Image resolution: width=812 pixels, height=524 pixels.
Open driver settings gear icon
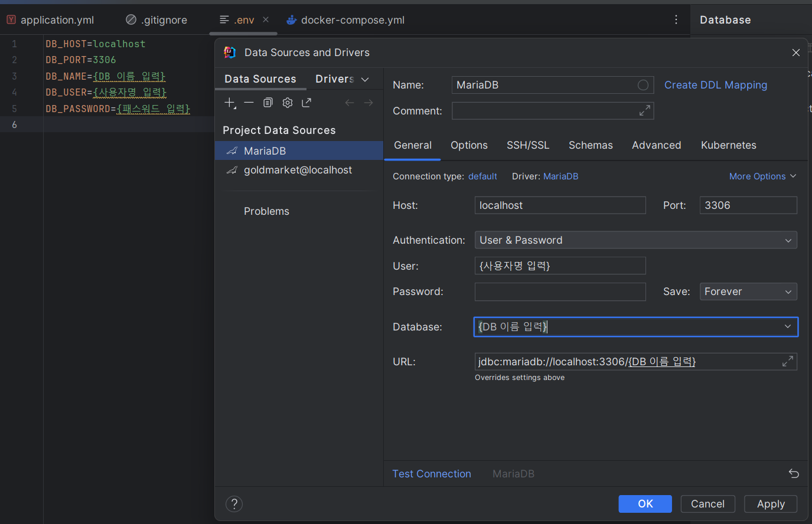(x=288, y=103)
